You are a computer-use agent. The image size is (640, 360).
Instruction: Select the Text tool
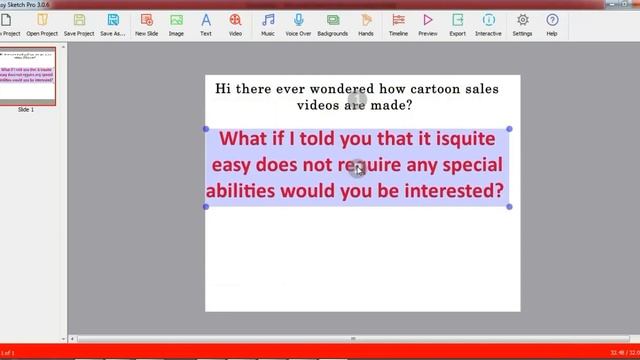pyautogui.click(x=206, y=24)
